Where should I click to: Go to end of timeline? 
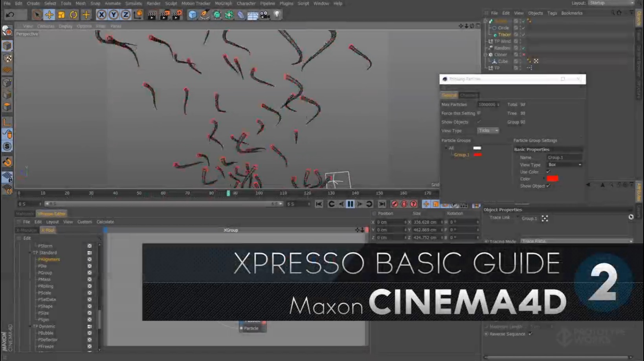click(382, 204)
